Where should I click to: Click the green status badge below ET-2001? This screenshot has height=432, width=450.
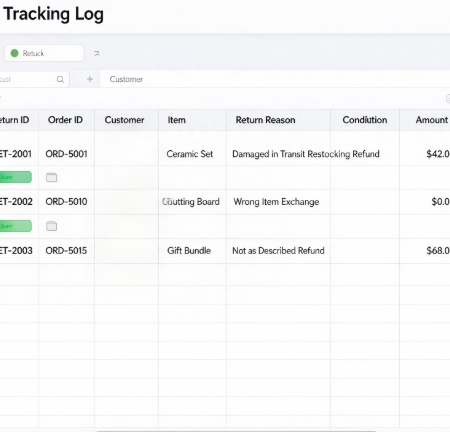[16, 177]
